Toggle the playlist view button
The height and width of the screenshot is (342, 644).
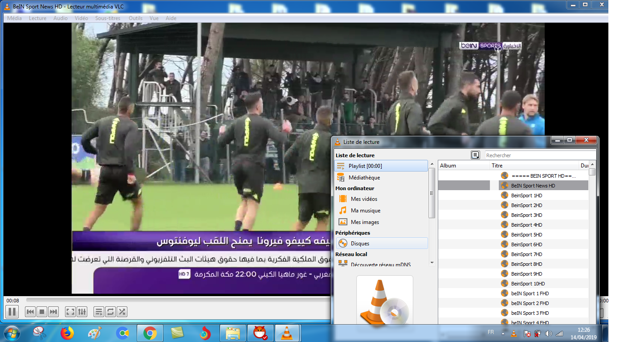tap(99, 312)
